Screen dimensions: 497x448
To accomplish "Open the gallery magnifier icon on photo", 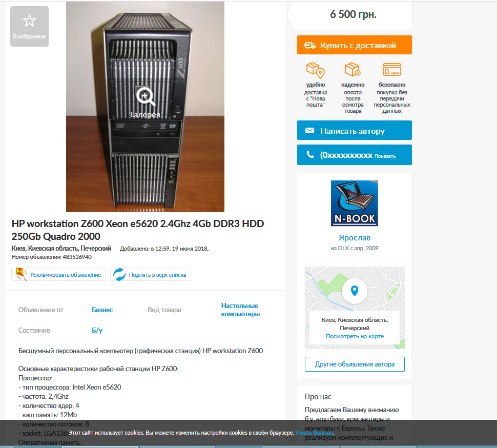I will 146,96.
